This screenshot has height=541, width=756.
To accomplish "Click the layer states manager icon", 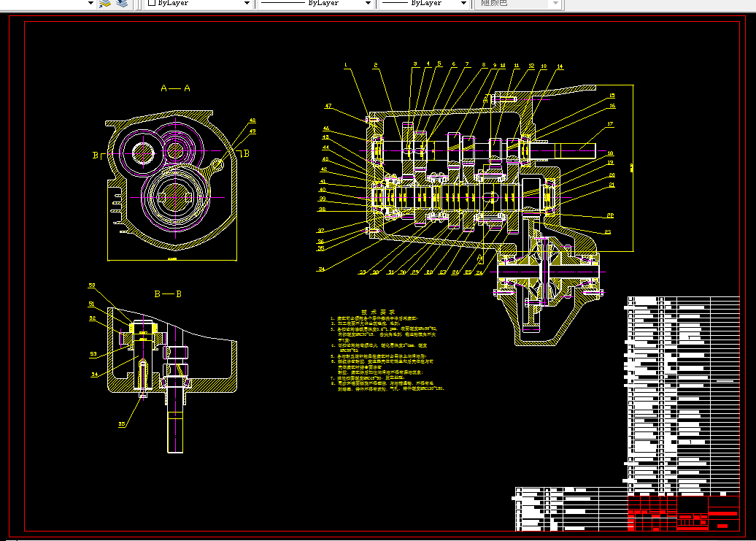I will tap(121, 4).
